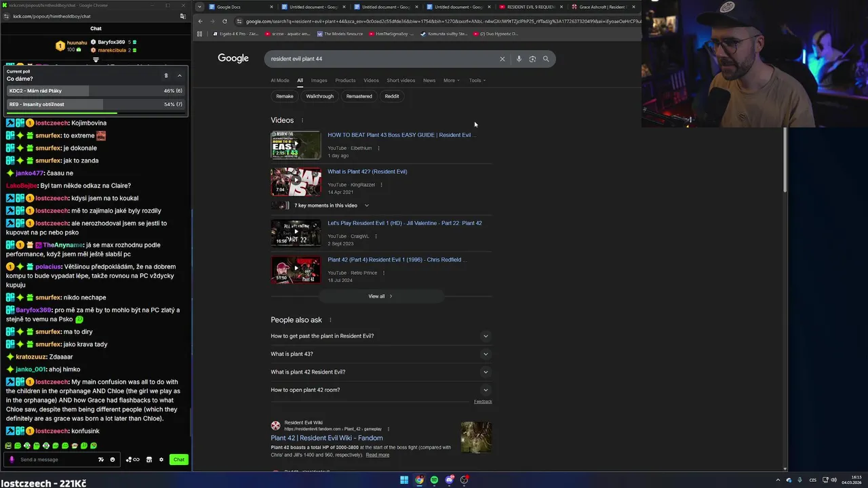Submit search with magnifier icon
This screenshot has width=868, height=488.
click(x=546, y=59)
